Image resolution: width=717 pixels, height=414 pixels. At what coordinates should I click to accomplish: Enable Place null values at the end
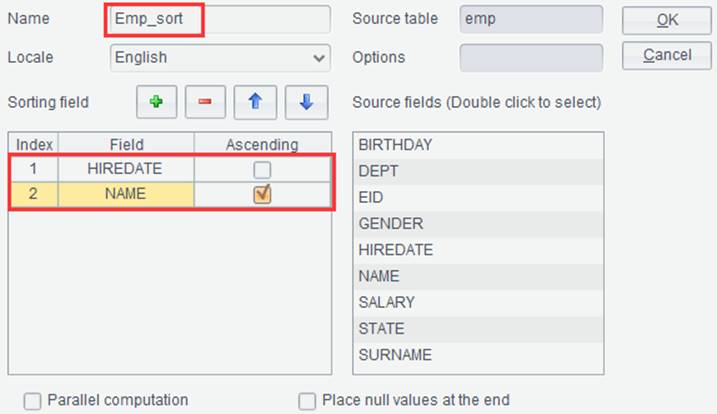pyautogui.click(x=307, y=401)
